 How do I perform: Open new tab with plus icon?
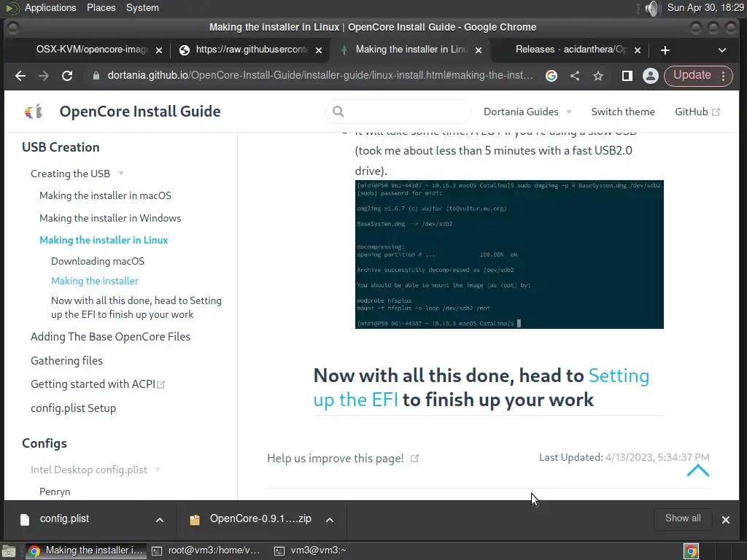(x=665, y=50)
